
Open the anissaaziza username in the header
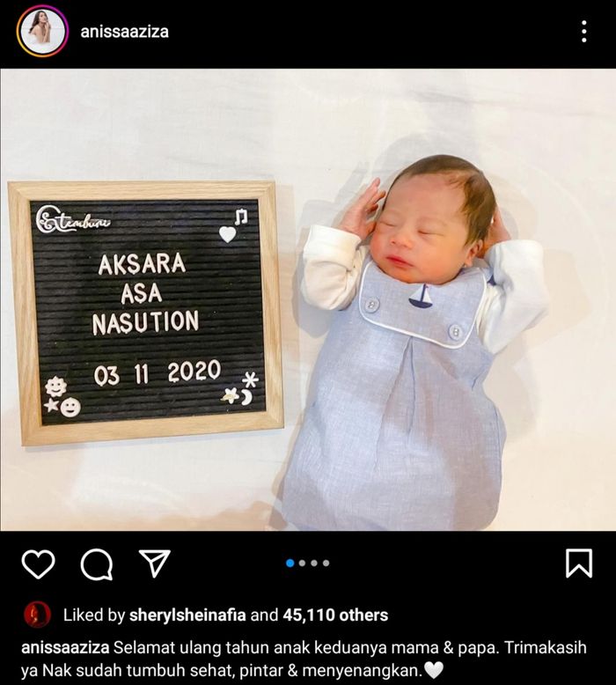point(124,32)
